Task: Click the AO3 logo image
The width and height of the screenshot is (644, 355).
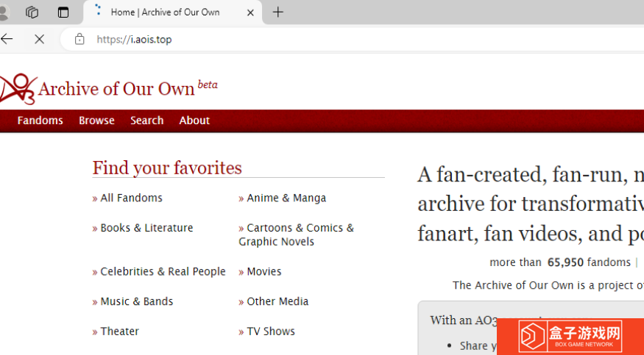Action: point(18,88)
